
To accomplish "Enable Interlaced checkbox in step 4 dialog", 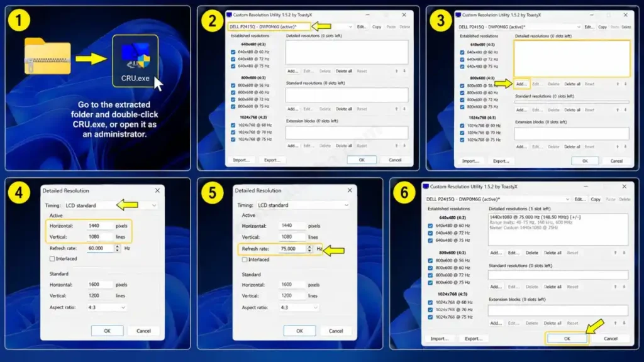I will pyautogui.click(x=52, y=259).
